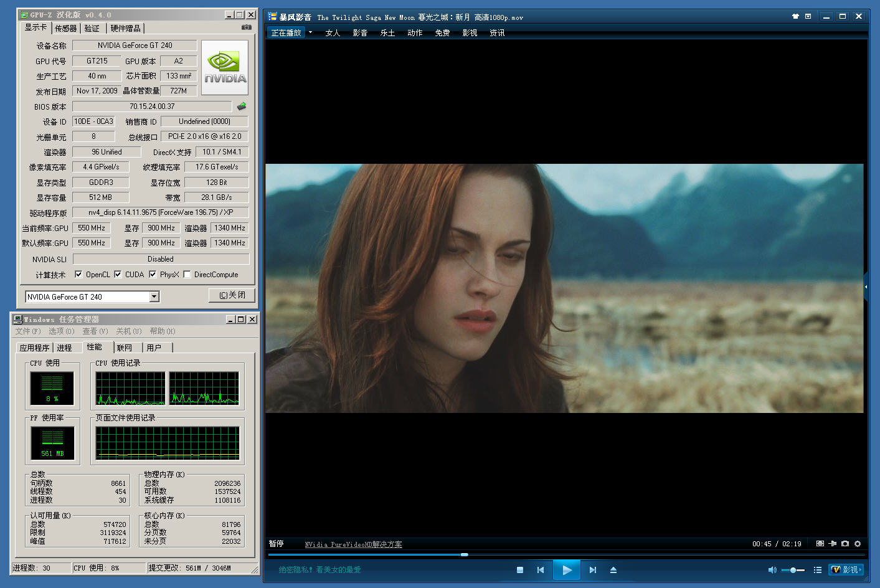
Task: Switch to the 验证 tab in GPU-Z
Action: pyautogui.click(x=92, y=28)
